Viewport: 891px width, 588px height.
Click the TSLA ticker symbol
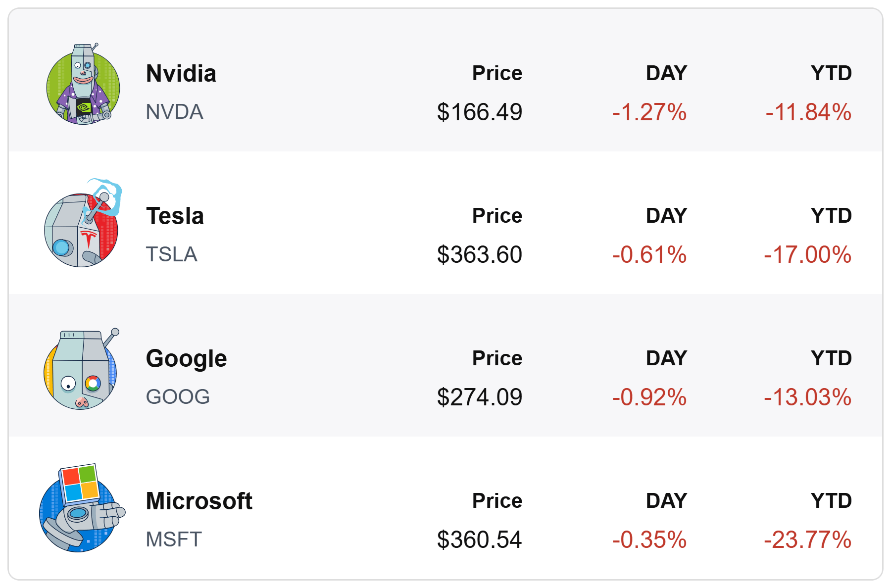click(171, 254)
